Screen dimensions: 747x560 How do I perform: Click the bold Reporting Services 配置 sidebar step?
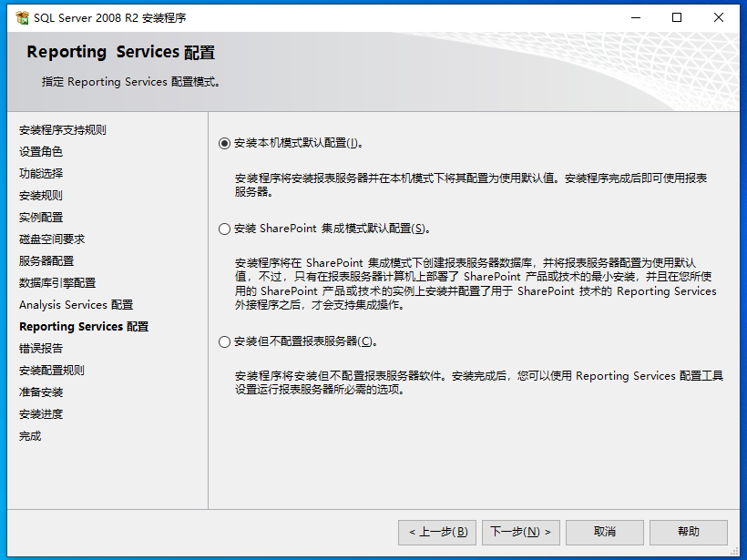tap(84, 327)
